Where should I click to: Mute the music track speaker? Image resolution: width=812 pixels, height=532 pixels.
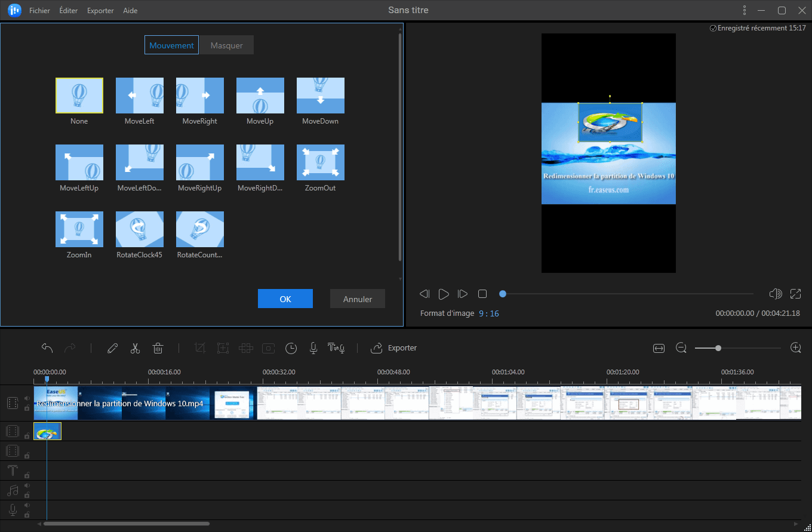tap(27, 486)
